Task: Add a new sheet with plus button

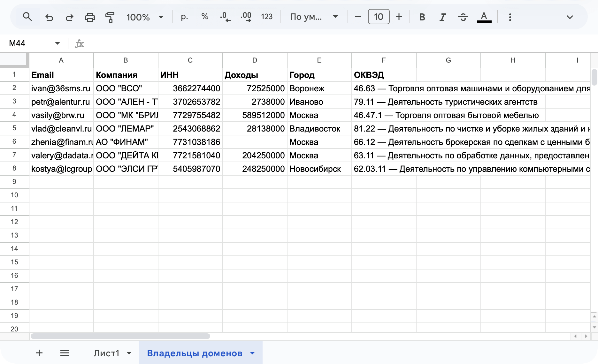Action: 39,353
